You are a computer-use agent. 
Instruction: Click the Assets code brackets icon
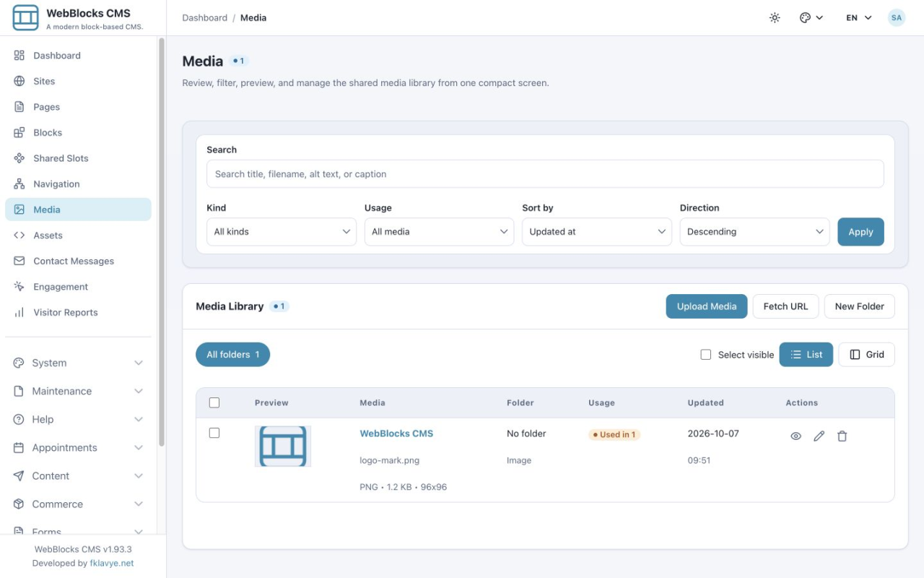(x=19, y=235)
